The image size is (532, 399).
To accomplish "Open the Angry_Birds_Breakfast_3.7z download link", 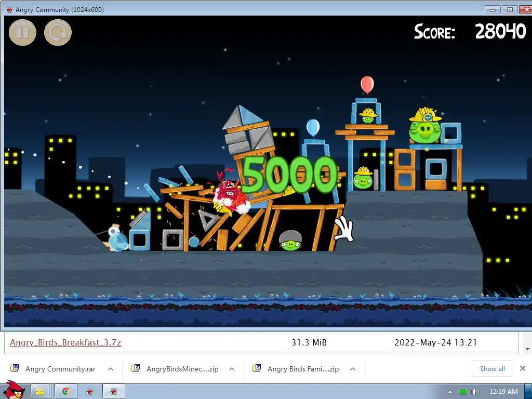I will (x=65, y=342).
